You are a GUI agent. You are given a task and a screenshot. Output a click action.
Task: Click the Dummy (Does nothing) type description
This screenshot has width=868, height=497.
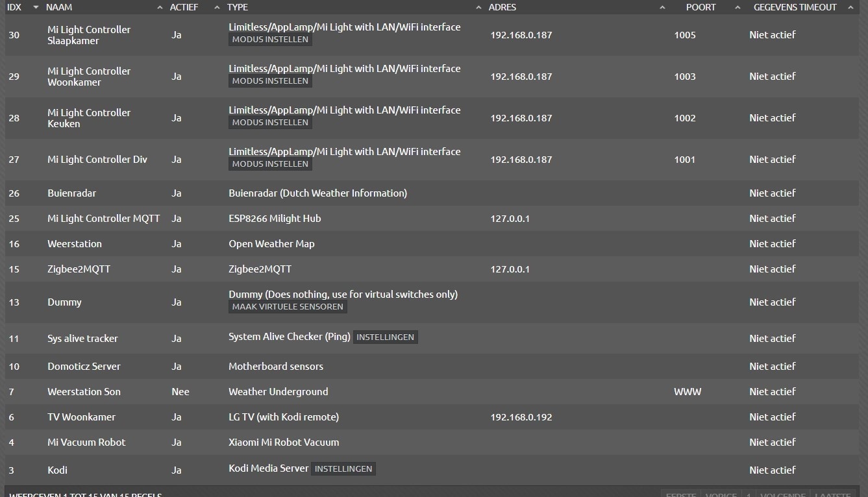click(x=343, y=295)
